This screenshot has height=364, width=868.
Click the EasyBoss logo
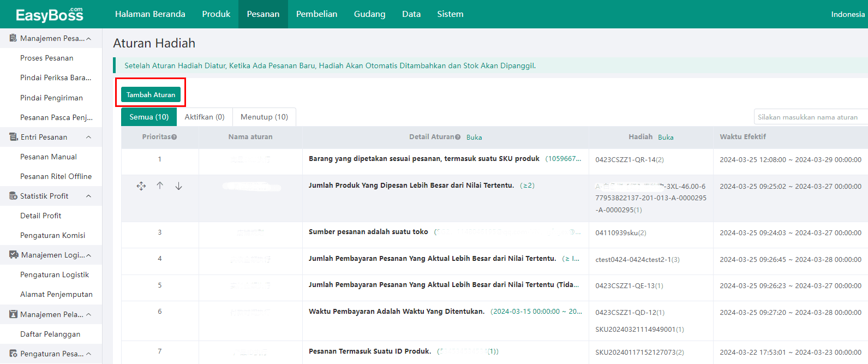coord(50,15)
